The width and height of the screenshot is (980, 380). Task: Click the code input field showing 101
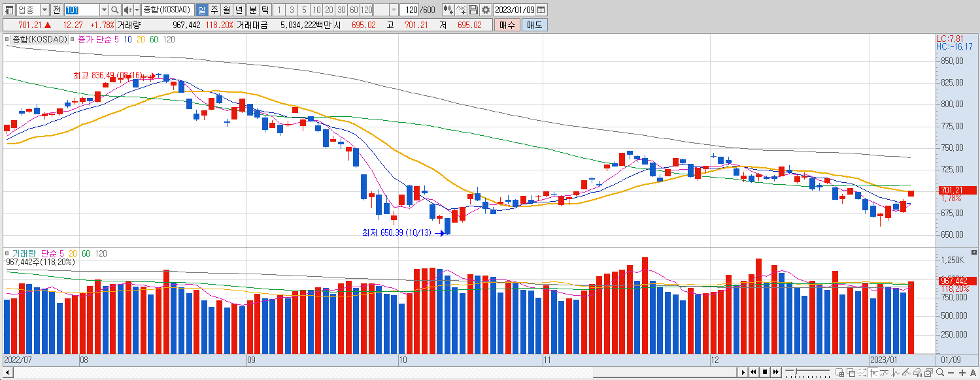tap(82, 10)
